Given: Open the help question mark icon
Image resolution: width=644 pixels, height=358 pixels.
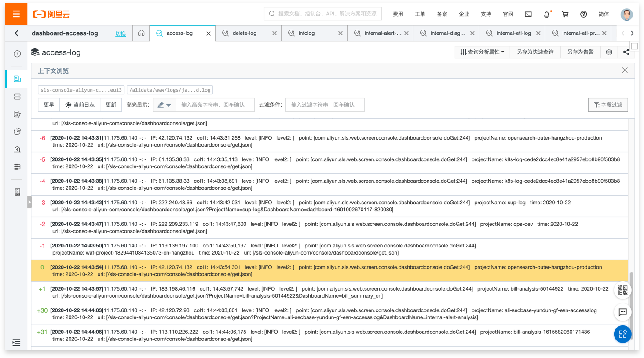Looking at the screenshot, I should [x=584, y=14].
